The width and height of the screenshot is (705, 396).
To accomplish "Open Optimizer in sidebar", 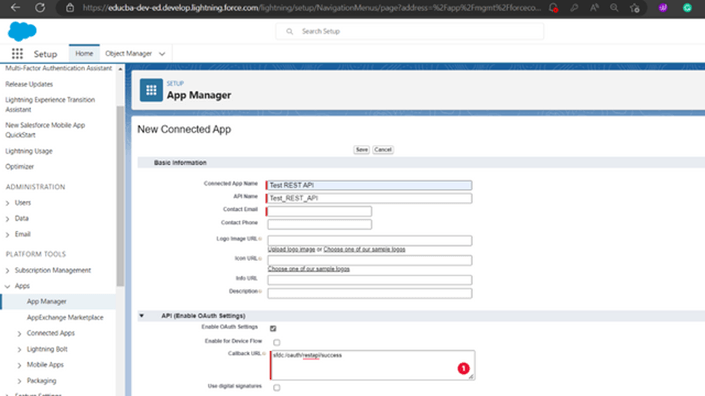I will [19, 166].
